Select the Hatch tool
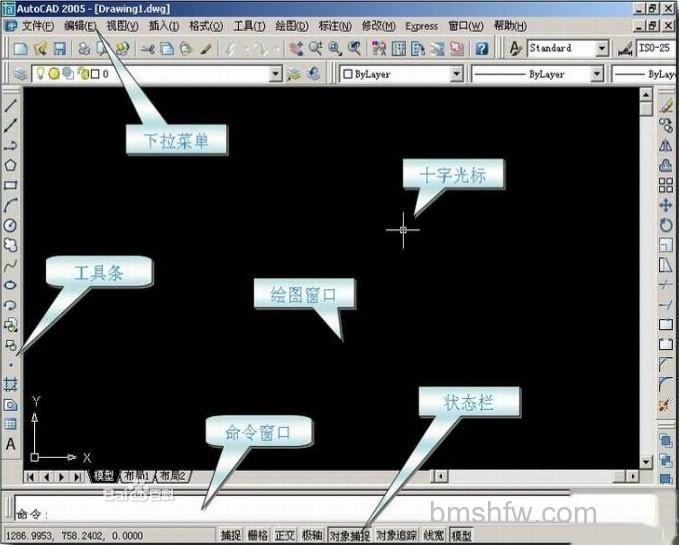The image size is (679, 545). click(10, 384)
